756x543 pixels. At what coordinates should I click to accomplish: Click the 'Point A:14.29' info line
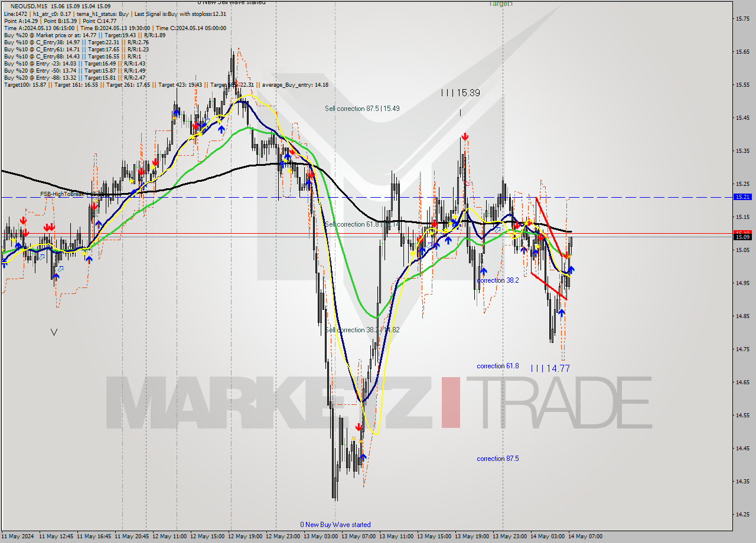60,21
